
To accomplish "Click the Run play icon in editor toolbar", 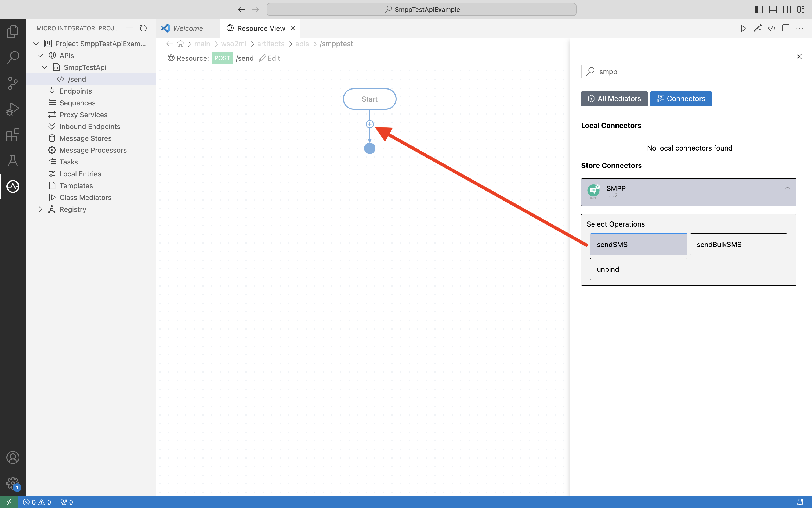I will coord(744,28).
